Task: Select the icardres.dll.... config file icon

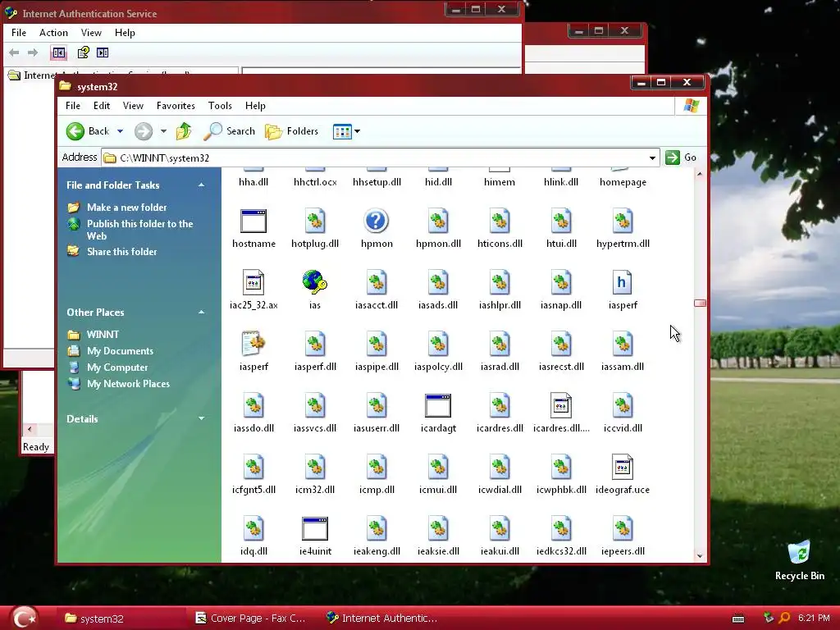Action: (561, 405)
